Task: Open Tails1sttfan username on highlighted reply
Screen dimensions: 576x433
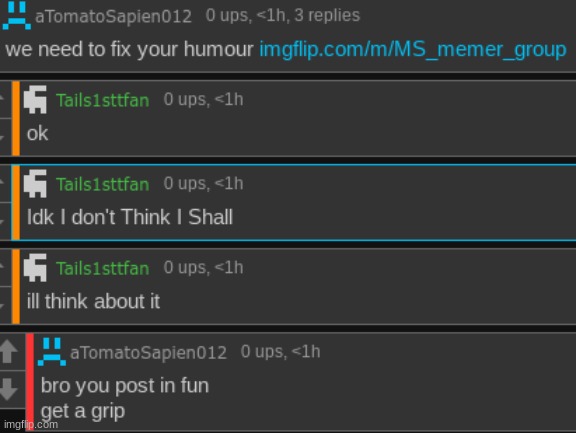Action: [102, 185]
